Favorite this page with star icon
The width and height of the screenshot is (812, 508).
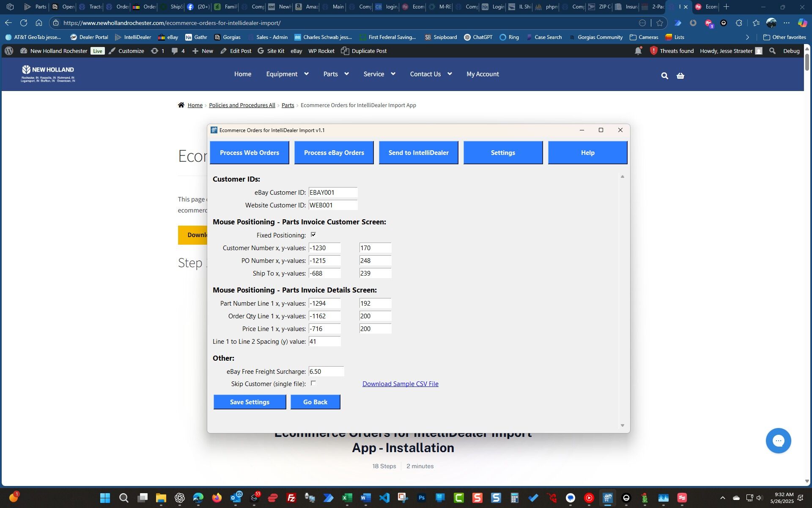coord(660,23)
